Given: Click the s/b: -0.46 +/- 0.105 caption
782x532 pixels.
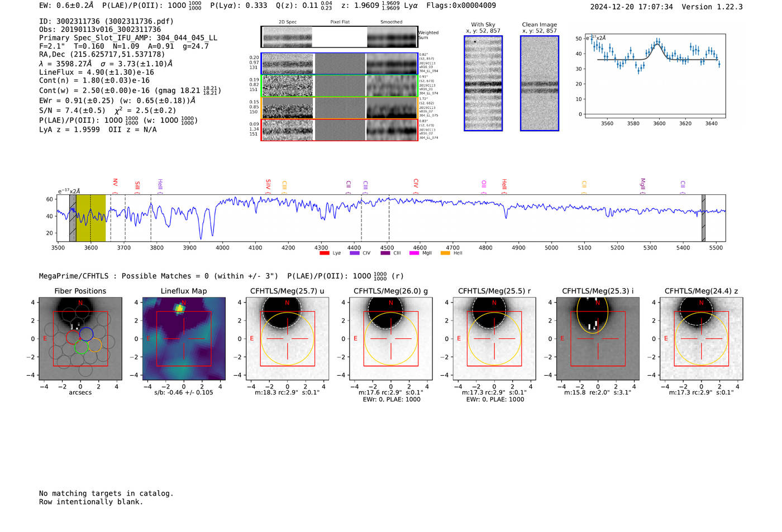Looking at the screenshot, I should (x=184, y=392).
